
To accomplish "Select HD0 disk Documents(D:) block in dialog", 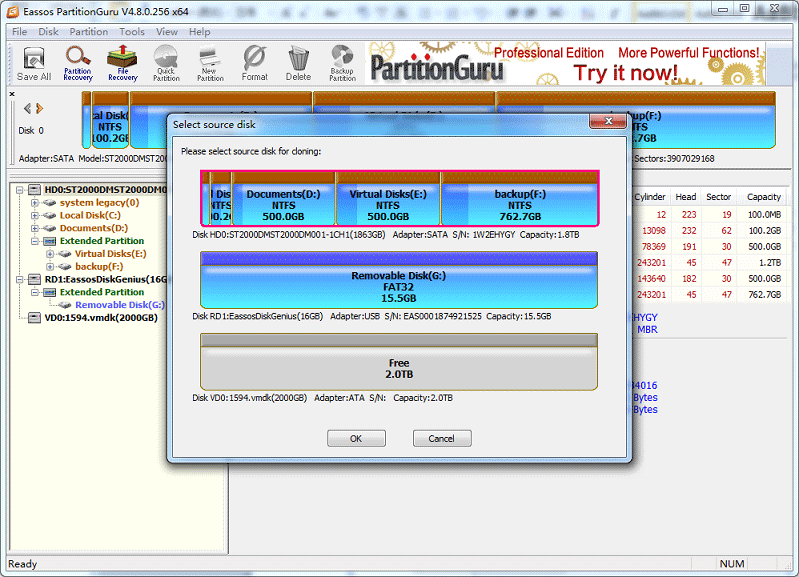I will [284, 199].
